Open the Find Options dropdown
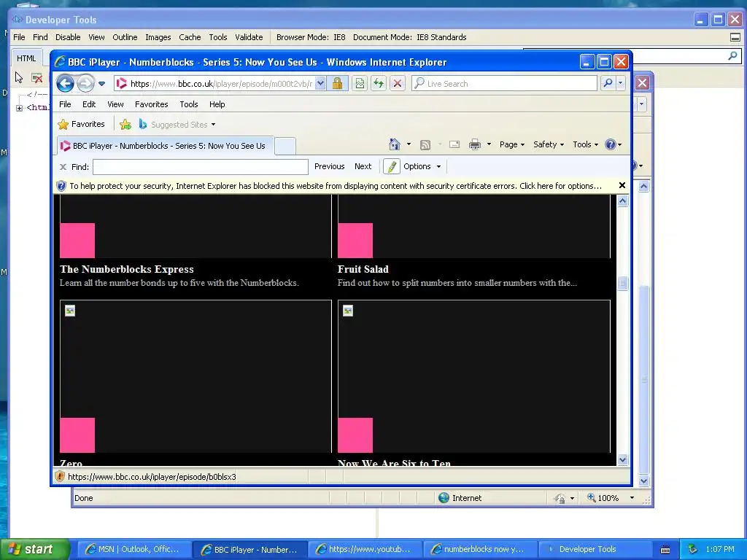This screenshot has width=747, height=560. [422, 166]
